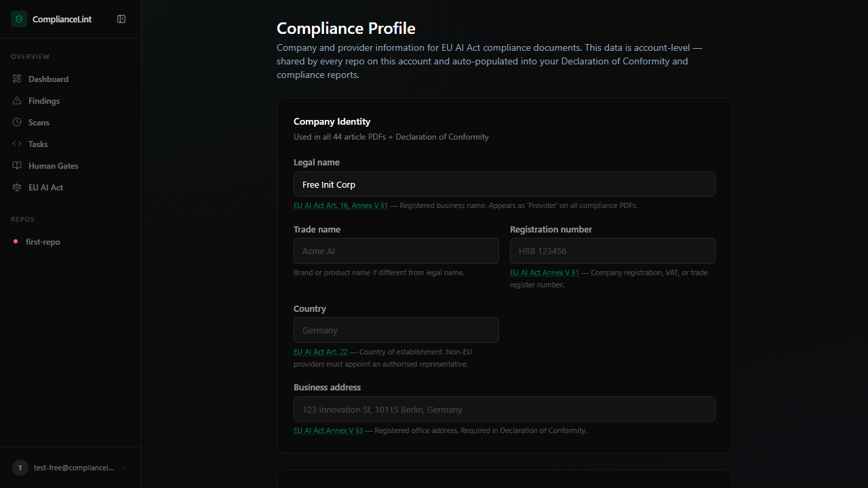The width and height of the screenshot is (868, 488).
Task: Click the user avatar with letter T
Action: [x=20, y=468]
